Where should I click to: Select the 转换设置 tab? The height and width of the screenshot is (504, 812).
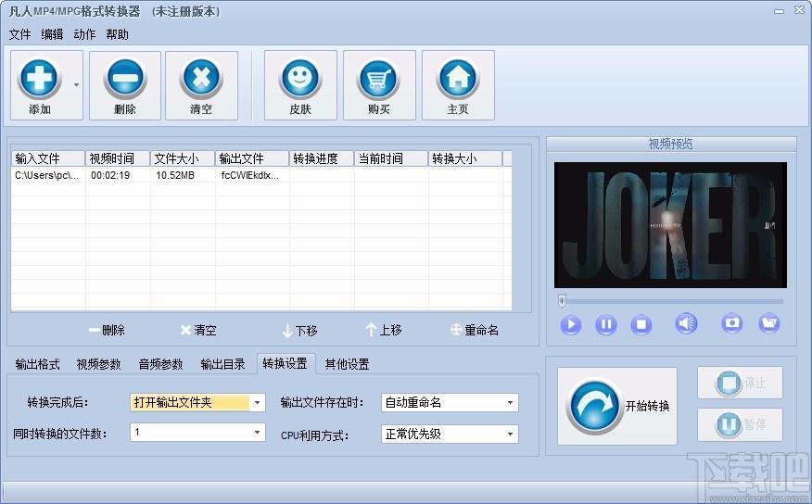pos(285,363)
